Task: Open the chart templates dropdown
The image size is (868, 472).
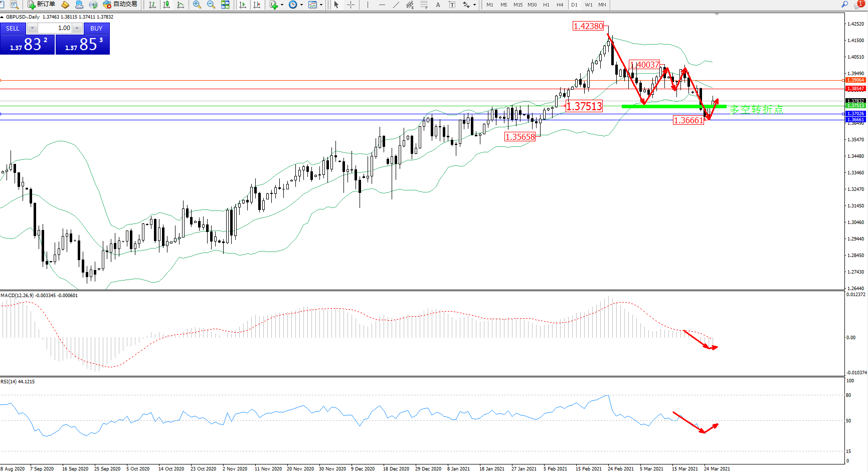Action: coord(321,5)
